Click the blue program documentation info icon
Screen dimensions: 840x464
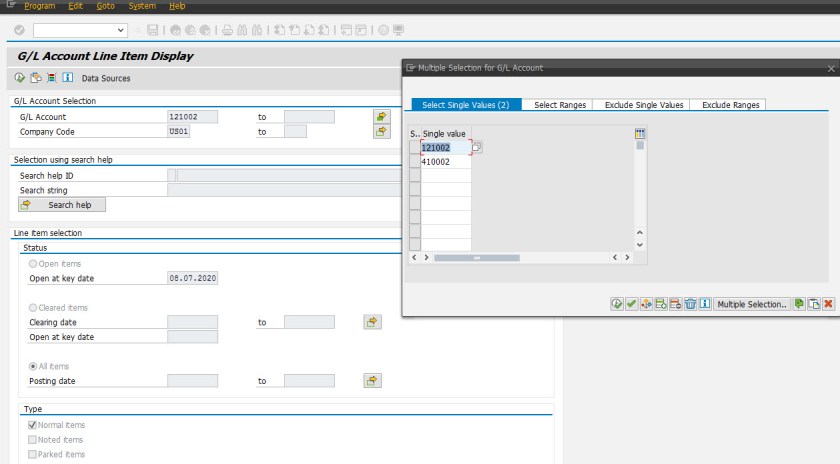click(68, 78)
